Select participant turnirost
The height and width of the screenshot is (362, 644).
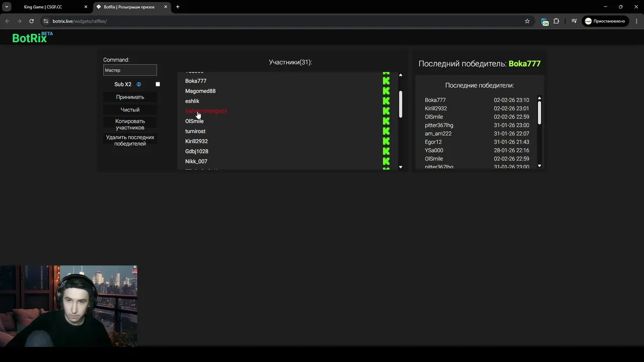195,131
